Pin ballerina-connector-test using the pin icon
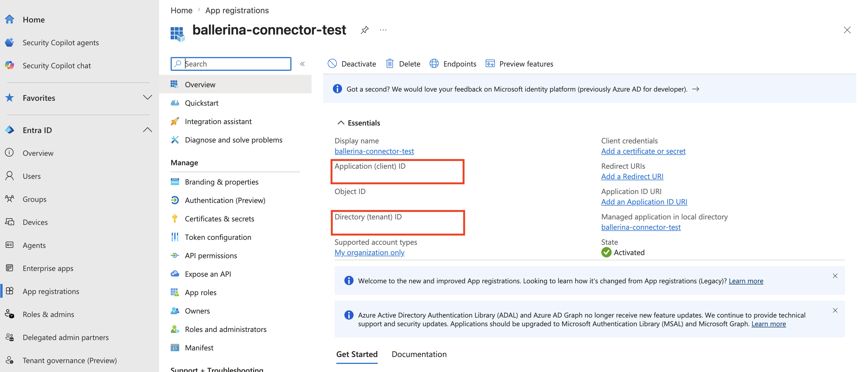 click(365, 30)
